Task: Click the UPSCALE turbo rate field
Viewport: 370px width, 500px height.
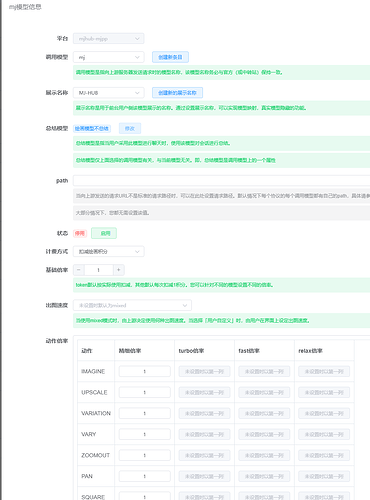Action: (204, 392)
